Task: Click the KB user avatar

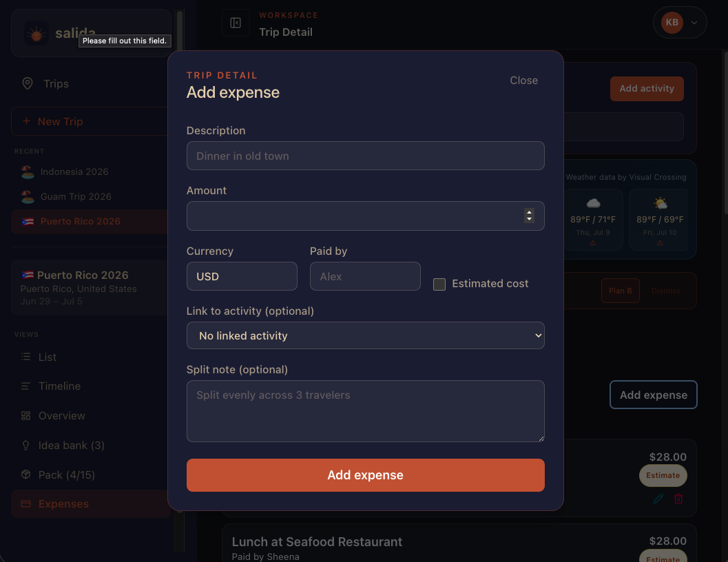Action: (x=672, y=22)
